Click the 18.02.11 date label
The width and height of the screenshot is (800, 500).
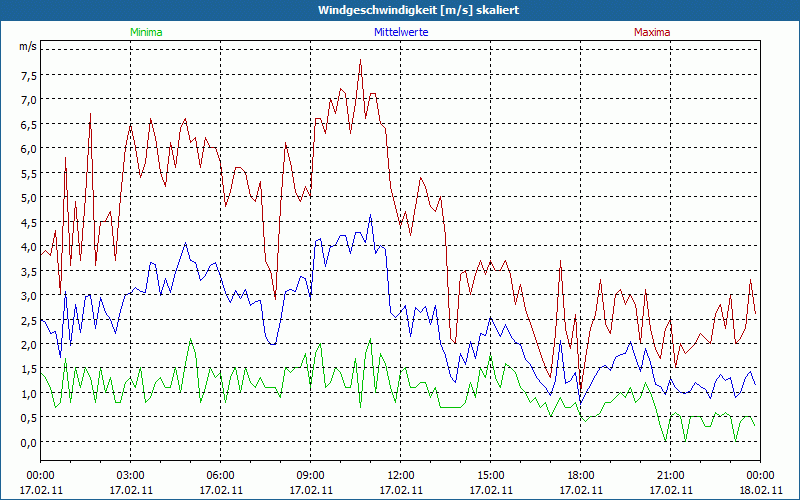coord(761,490)
